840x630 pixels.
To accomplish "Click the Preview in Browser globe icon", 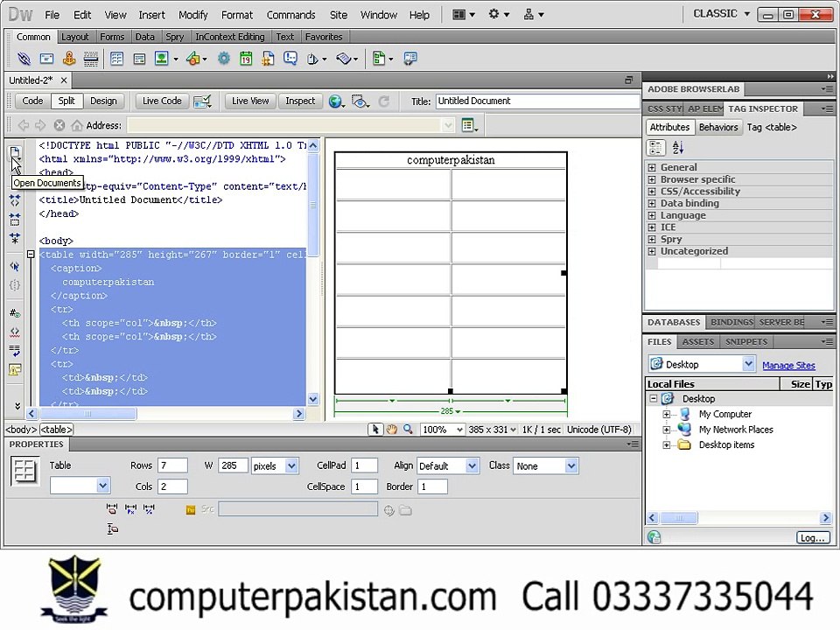I will pos(335,101).
